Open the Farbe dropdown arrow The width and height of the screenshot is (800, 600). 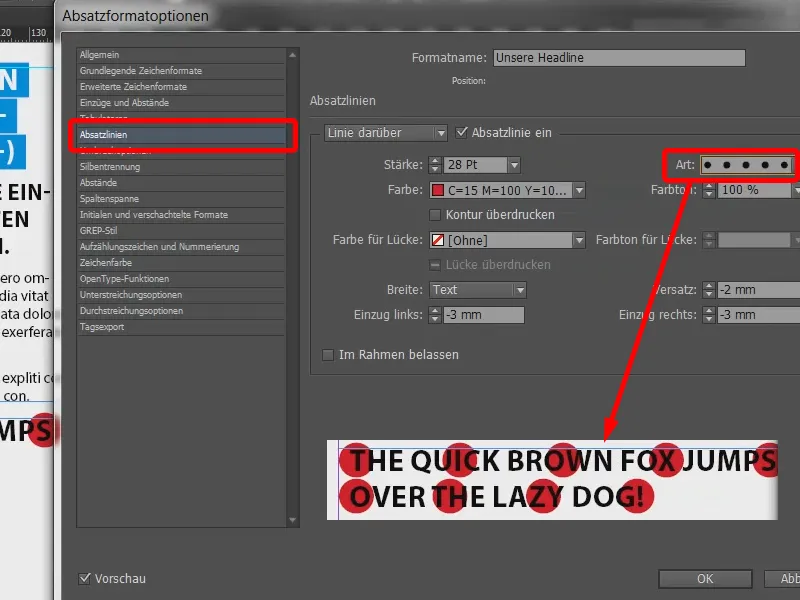click(x=579, y=190)
